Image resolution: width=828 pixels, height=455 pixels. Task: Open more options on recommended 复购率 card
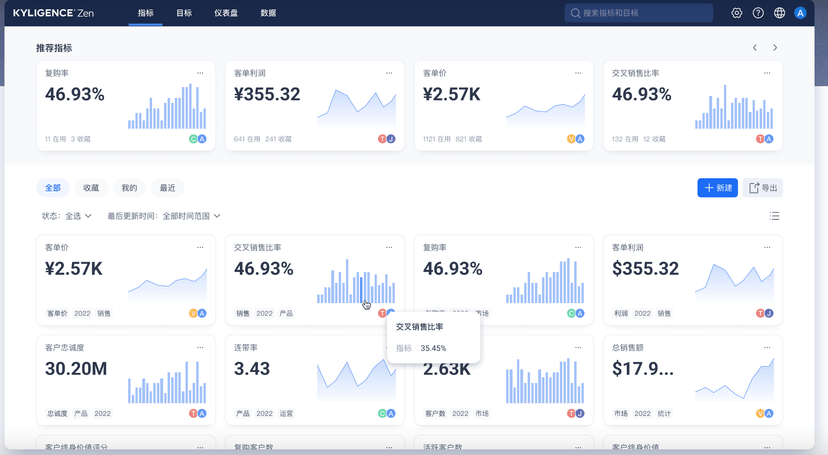pos(200,73)
